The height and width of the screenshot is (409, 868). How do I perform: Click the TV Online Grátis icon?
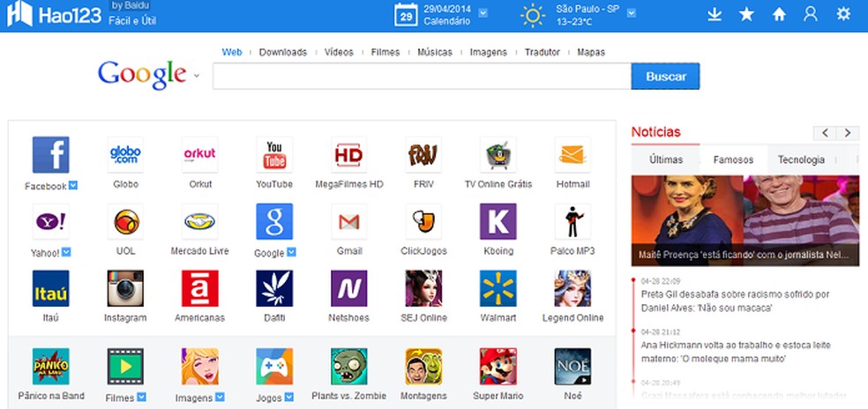coord(498,155)
